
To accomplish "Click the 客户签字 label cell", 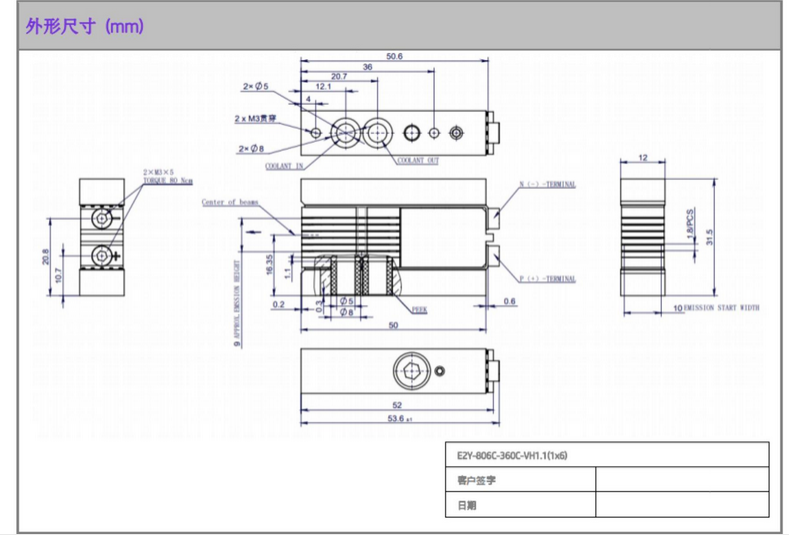I will point(519,481).
